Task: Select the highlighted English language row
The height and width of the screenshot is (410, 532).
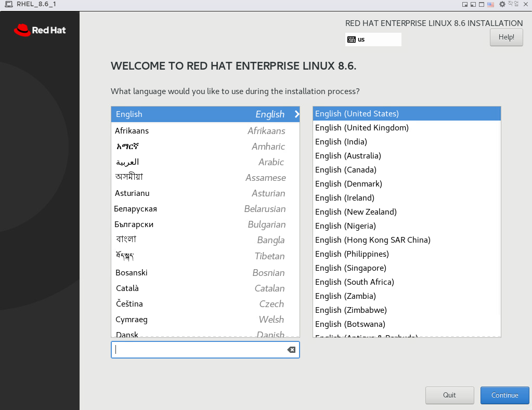Action: [x=205, y=114]
